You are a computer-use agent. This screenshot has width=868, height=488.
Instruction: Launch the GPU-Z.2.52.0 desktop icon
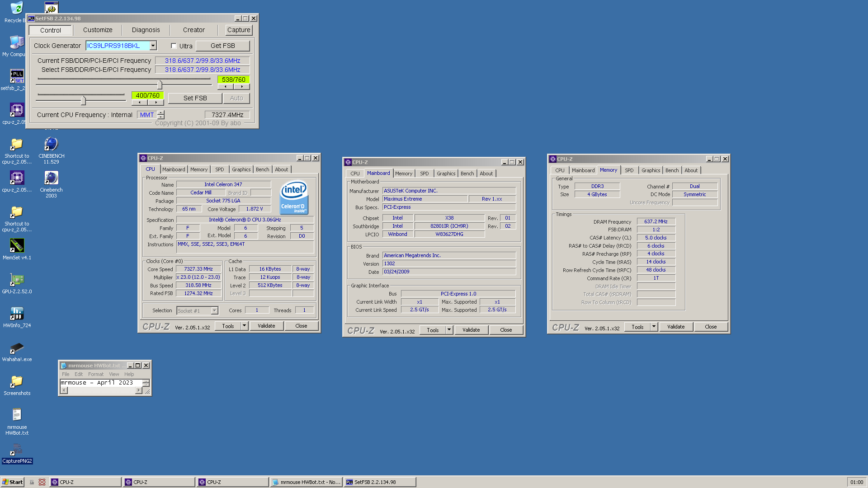point(17,280)
